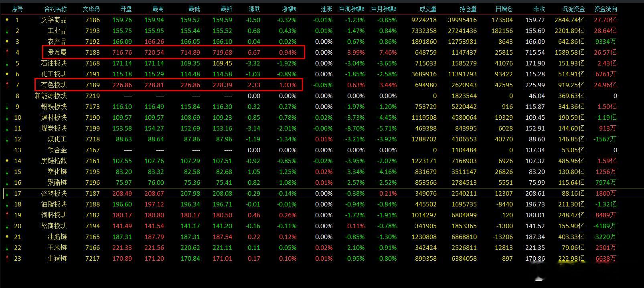Sort by the 当月涨幅% column header
The width and height of the screenshot is (644, 288).
[384, 9]
